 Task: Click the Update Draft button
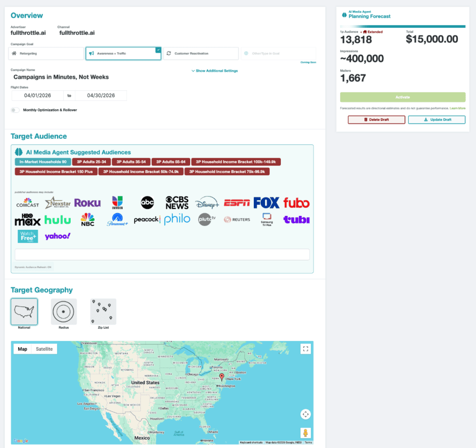click(436, 120)
